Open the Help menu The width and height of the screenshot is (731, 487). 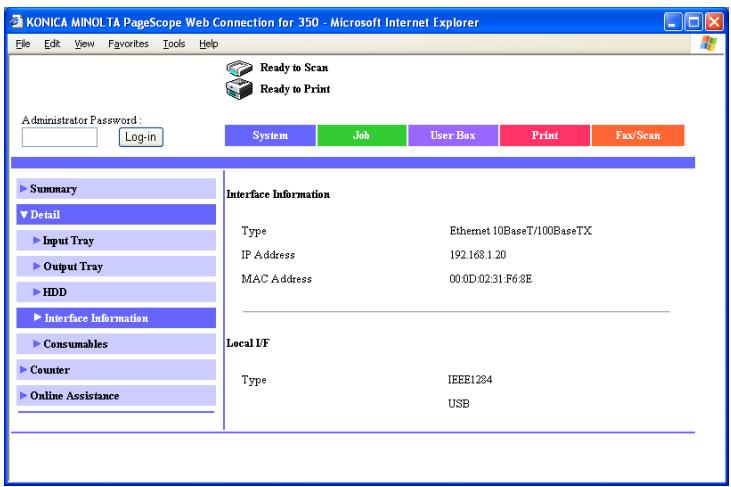(x=208, y=44)
